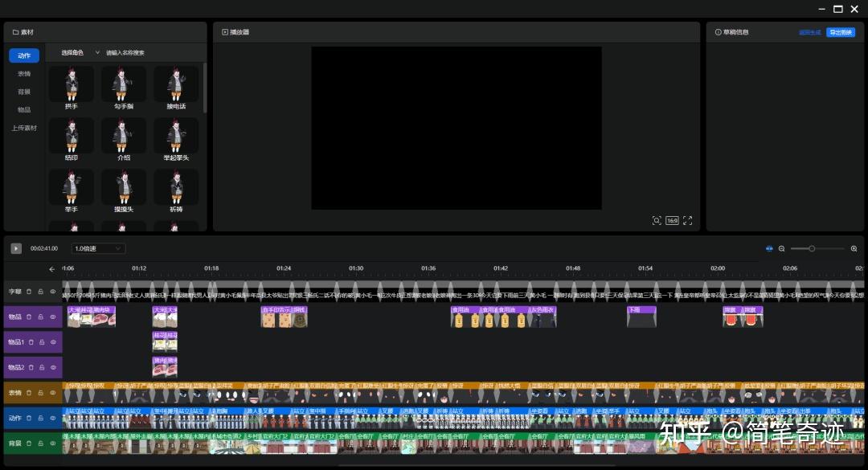Click the preview magnifier icon in the player
Viewport: 868px width, 470px height.
click(x=657, y=220)
